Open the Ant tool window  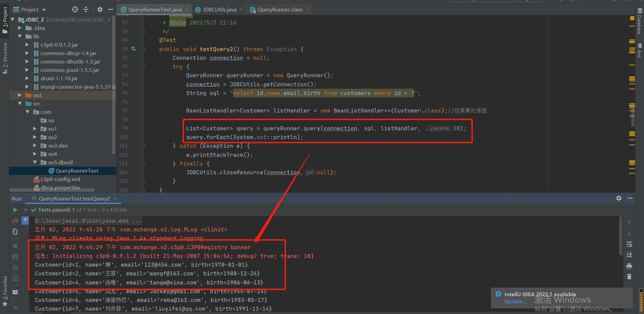pyautogui.click(x=640, y=50)
